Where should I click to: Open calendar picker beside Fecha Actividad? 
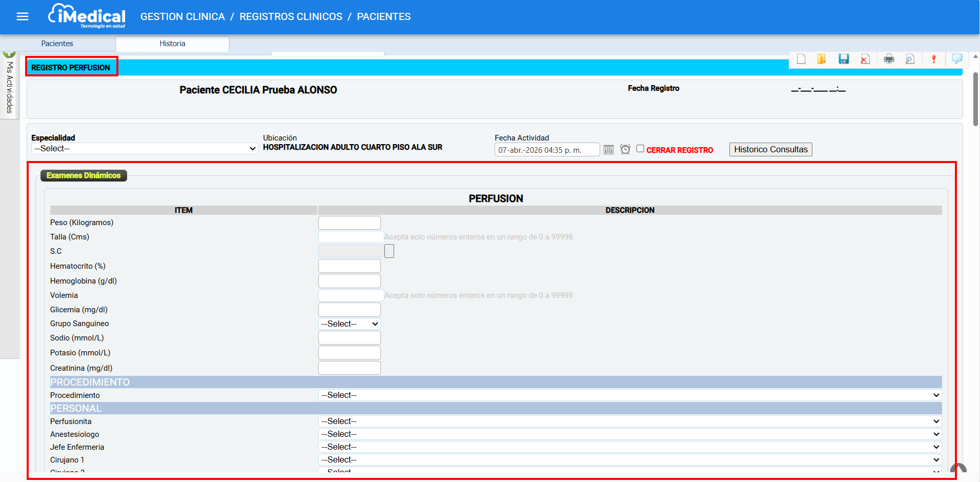608,150
